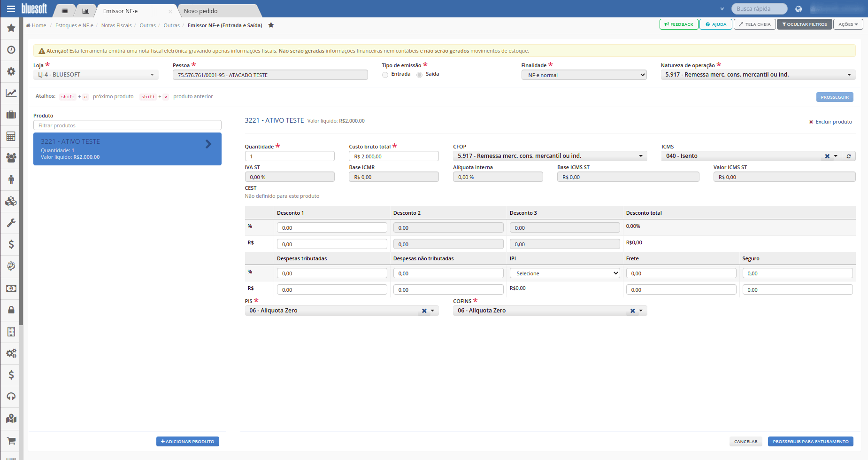Image resolution: width=868 pixels, height=460 pixels.
Task: Open the hamburger main menu
Action: pyautogui.click(x=11, y=8)
